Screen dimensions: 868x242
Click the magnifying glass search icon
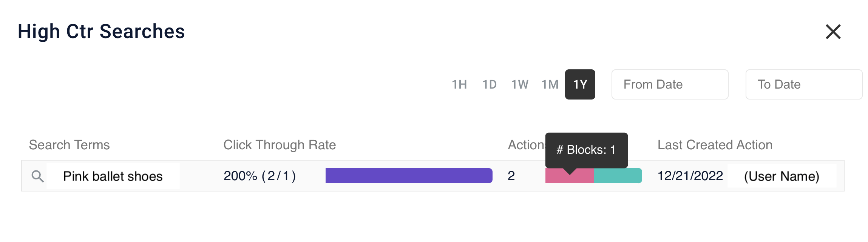pyautogui.click(x=38, y=176)
